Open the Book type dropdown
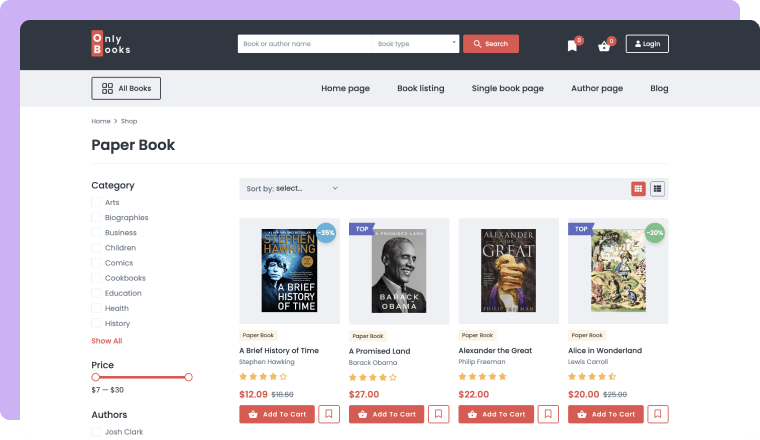This screenshot has height=440, width=760. click(x=415, y=44)
